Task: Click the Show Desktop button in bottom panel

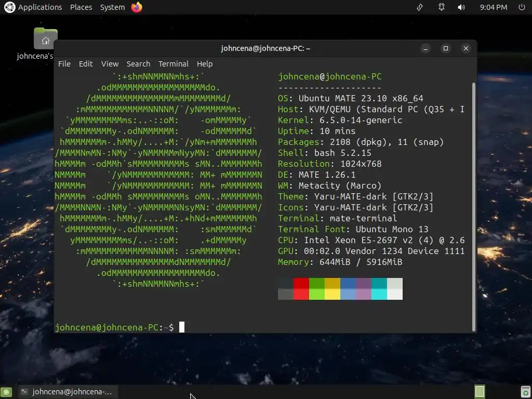Action: (x=6, y=392)
